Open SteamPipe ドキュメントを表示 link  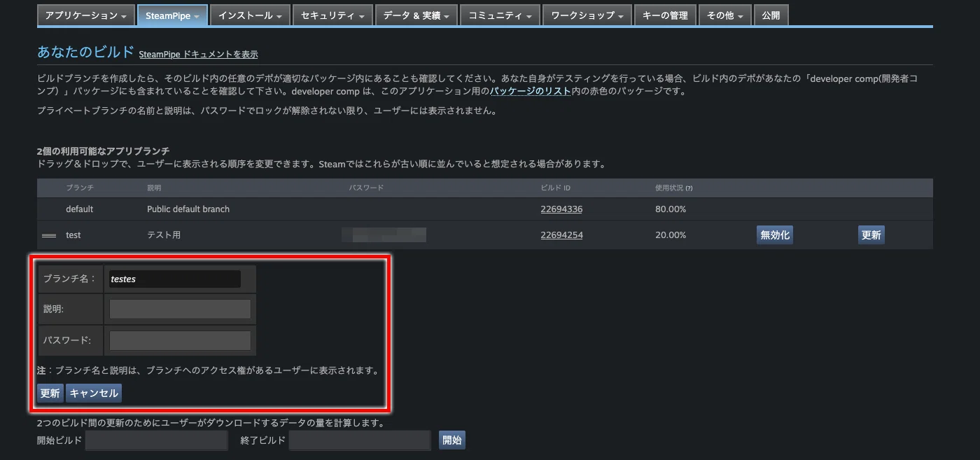click(x=199, y=54)
